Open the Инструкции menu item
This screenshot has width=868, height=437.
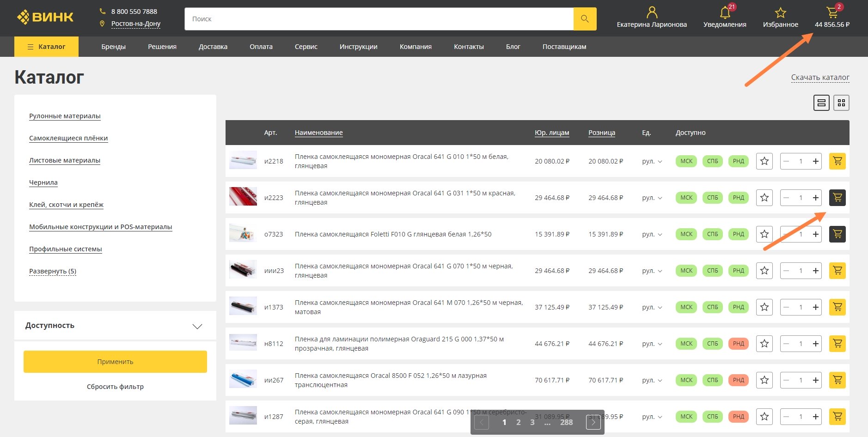pos(358,47)
